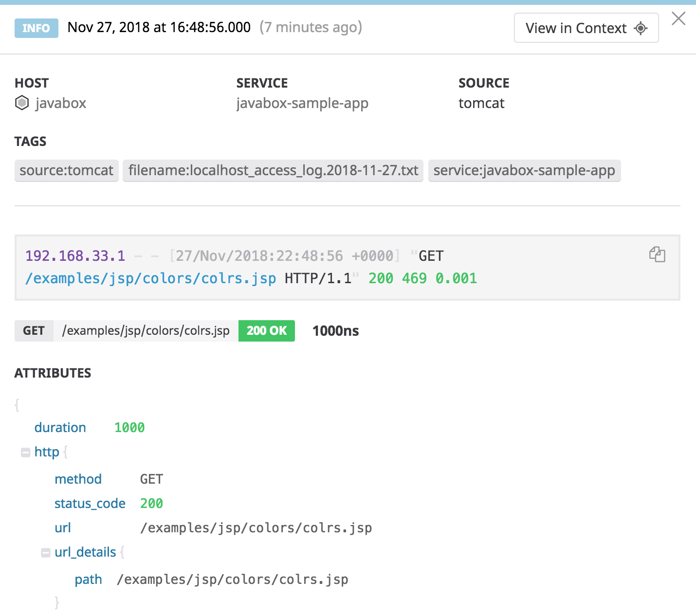The height and width of the screenshot is (616, 696).
Task: Expand the opening brace of ATTRIBUTES
Action: [17, 404]
